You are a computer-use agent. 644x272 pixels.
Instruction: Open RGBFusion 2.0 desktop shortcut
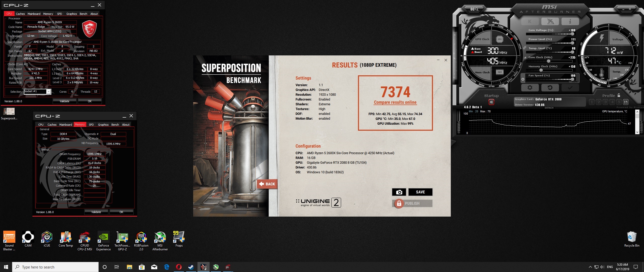141,241
